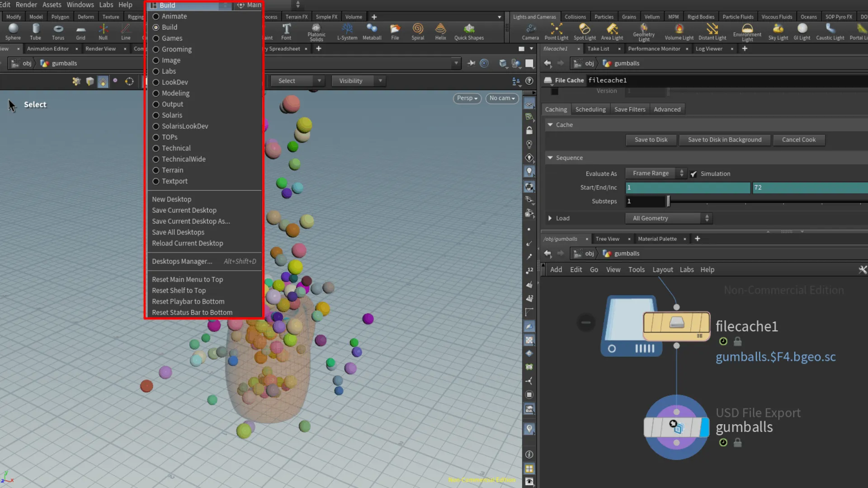Viewport: 868px width, 488px height.
Task: Open the Render menu
Action: pos(26,5)
